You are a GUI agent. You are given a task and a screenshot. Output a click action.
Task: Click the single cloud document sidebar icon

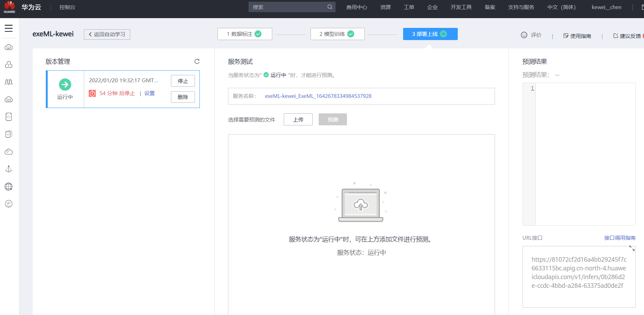point(9,117)
